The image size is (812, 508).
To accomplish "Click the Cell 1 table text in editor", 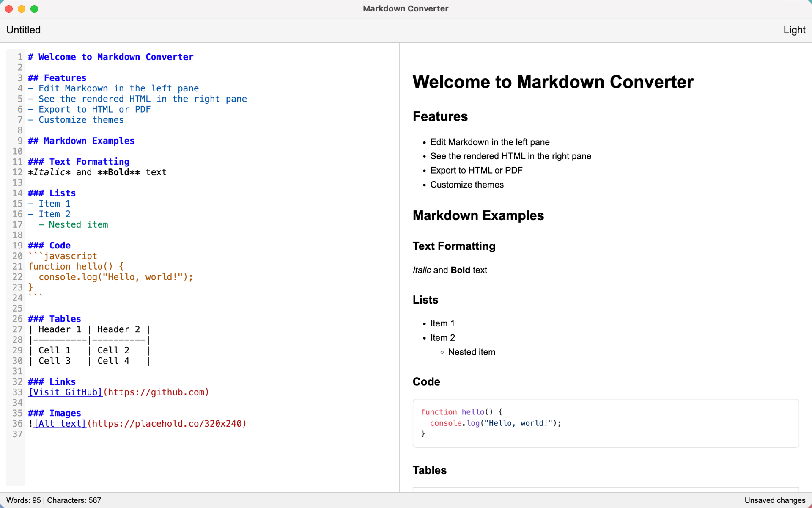I will pyautogui.click(x=53, y=350).
